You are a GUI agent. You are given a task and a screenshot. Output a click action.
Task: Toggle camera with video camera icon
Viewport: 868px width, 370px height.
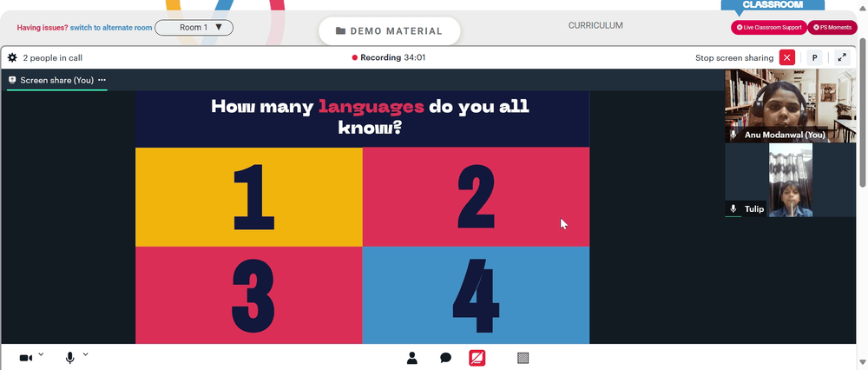pos(25,359)
